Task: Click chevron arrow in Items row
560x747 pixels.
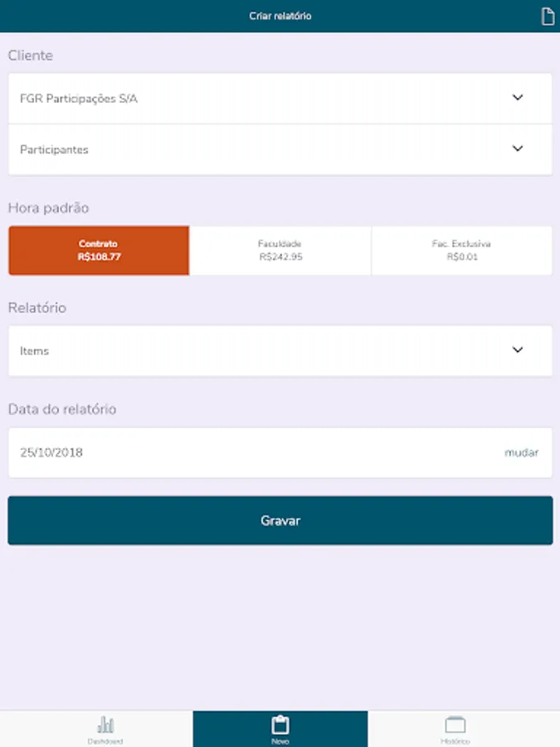Action: tap(518, 350)
